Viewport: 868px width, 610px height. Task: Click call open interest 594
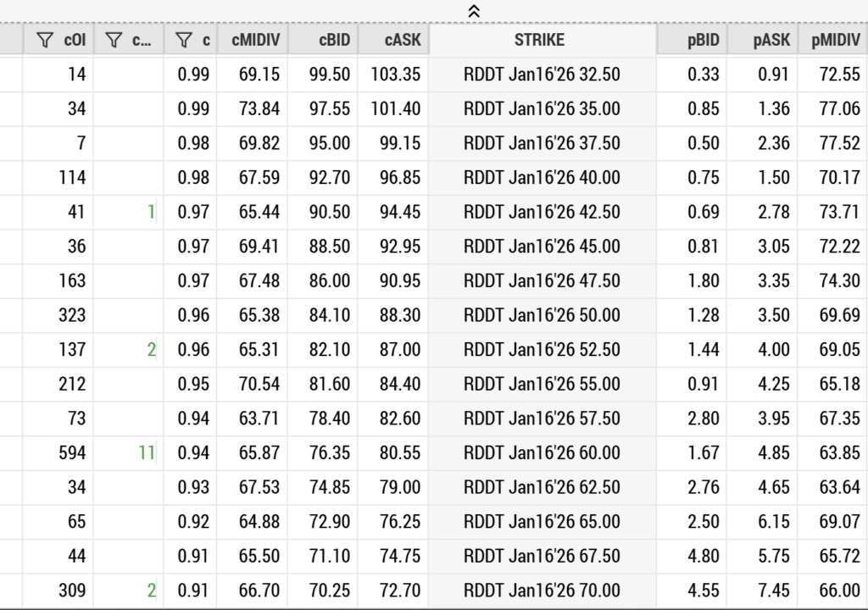click(x=73, y=452)
